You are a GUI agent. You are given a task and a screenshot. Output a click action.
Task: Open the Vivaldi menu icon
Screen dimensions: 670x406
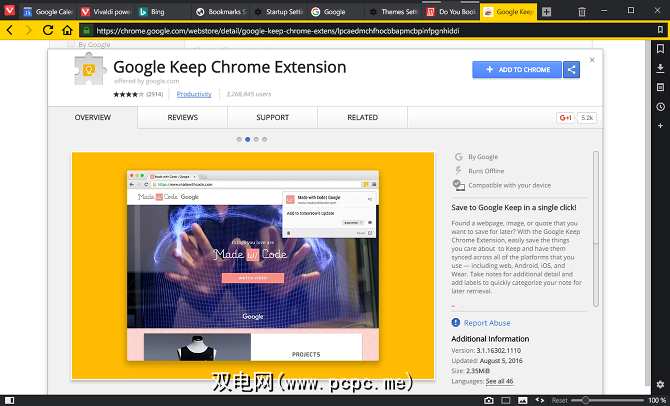coord(9,10)
